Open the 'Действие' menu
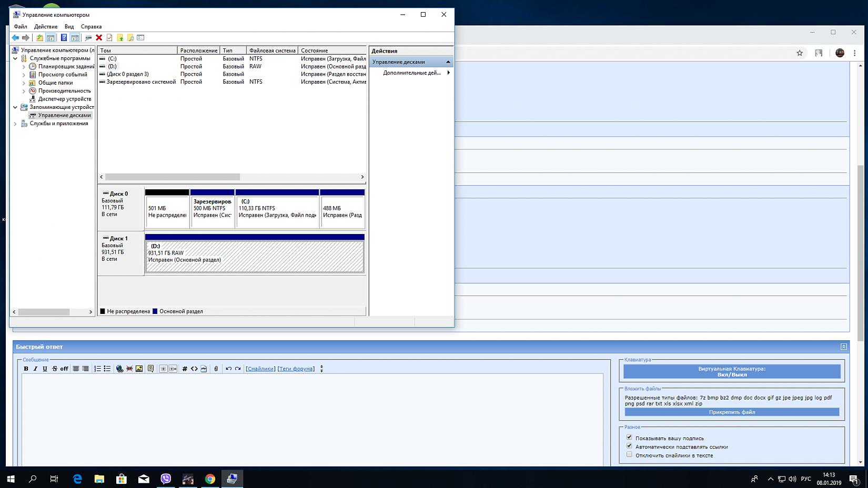This screenshot has width=868, height=488. [46, 26]
